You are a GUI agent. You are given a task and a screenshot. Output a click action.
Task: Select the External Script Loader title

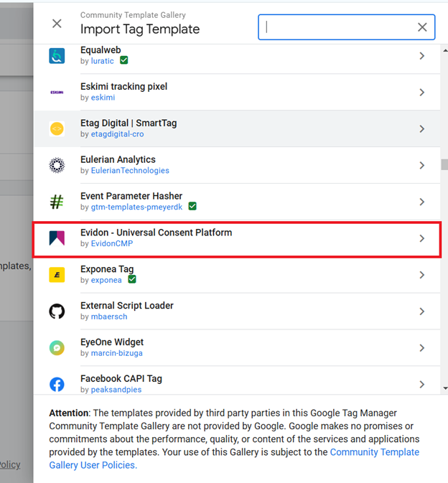(x=127, y=306)
